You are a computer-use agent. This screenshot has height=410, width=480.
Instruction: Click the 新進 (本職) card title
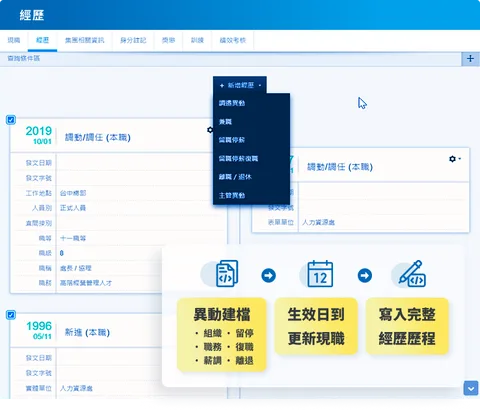87,332
